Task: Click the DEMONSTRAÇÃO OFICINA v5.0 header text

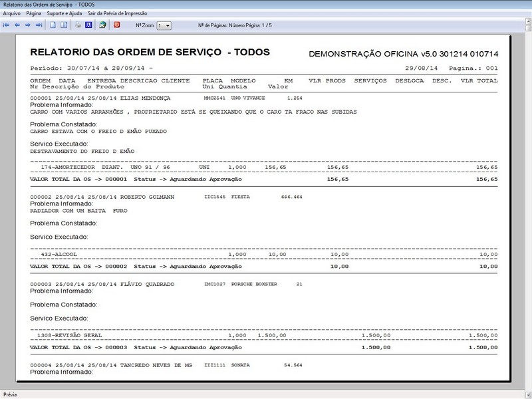Action: point(404,54)
